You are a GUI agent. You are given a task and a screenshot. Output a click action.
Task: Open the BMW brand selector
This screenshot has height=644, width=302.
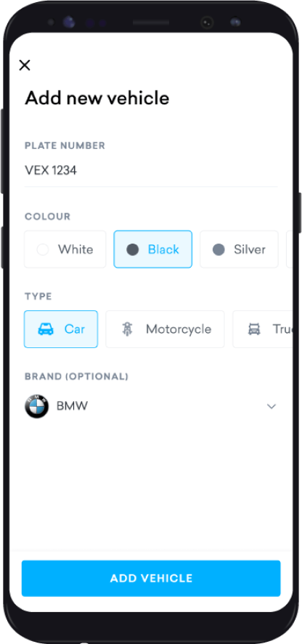tap(151, 407)
